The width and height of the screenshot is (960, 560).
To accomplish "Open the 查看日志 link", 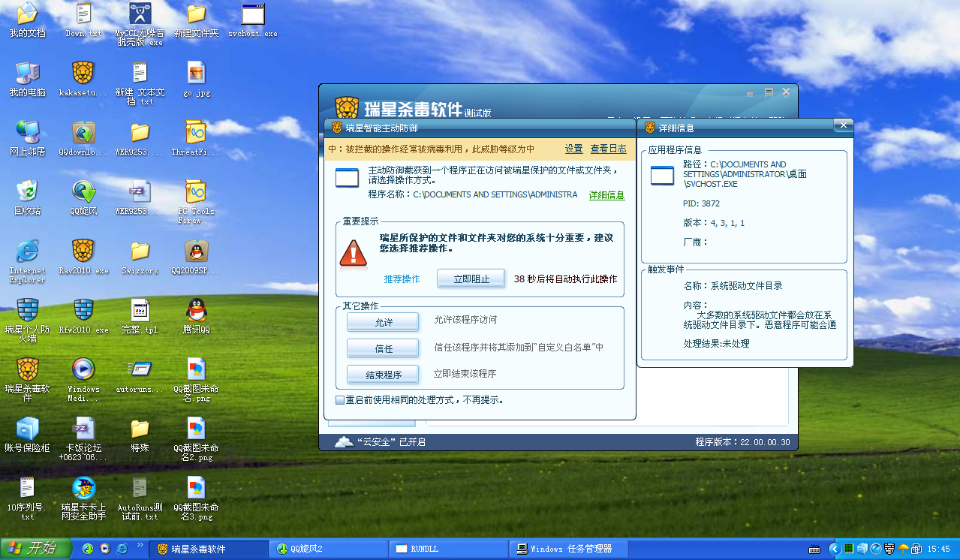I will click(x=608, y=149).
